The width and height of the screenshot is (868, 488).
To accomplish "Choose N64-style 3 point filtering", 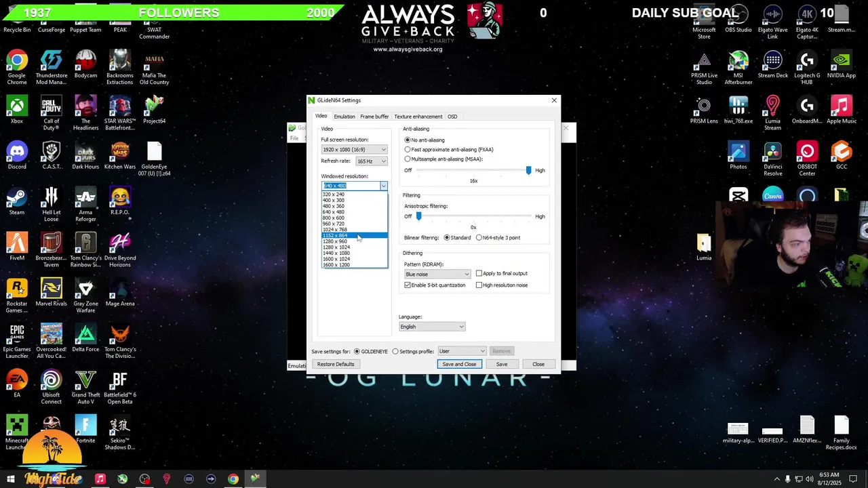I will [498, 237].
